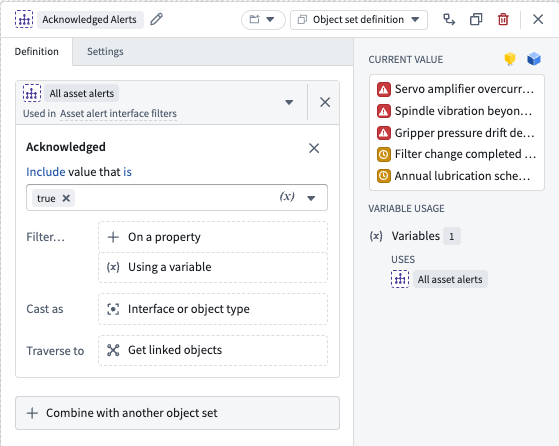Click inside the filter value input field

point(177,198)
